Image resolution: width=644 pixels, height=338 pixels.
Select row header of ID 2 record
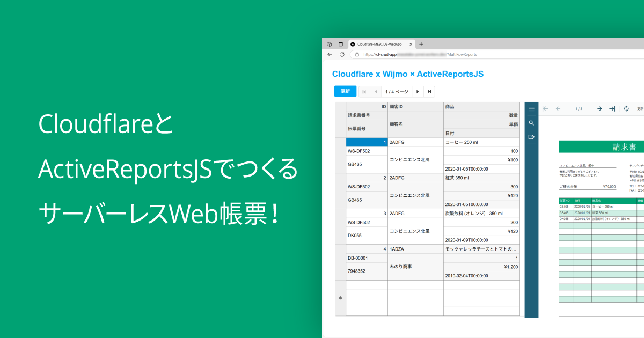(340, 191)
